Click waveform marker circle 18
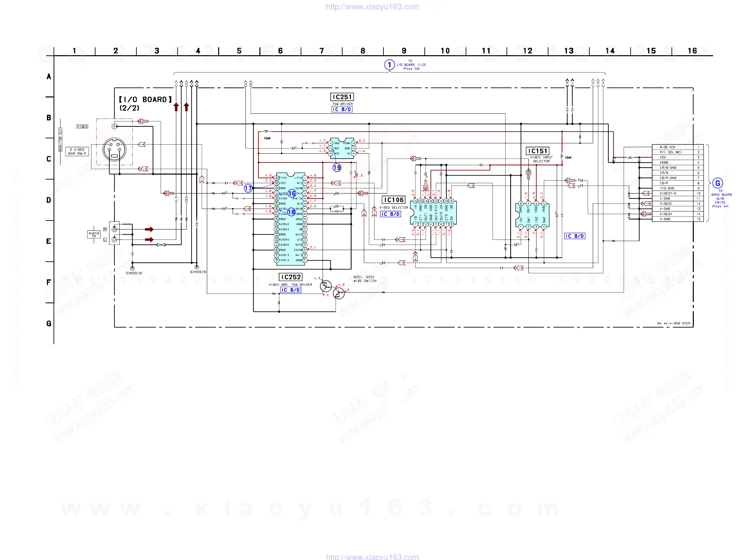The height and width of the screenshot is (560, 745). 291,212
